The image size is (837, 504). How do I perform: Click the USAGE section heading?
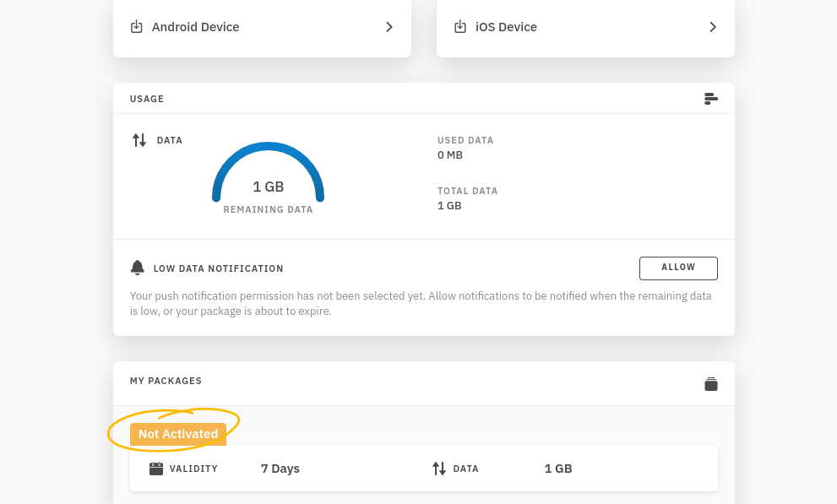click(147, 100)
